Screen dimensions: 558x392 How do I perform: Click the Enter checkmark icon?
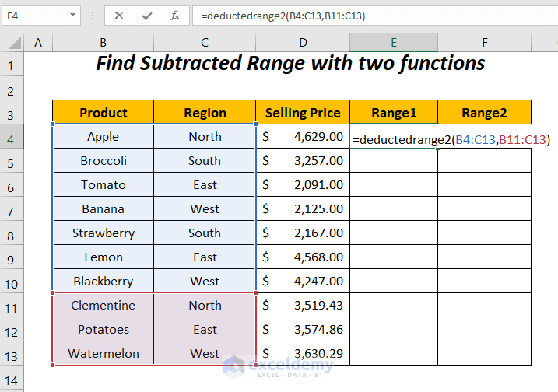147,15
